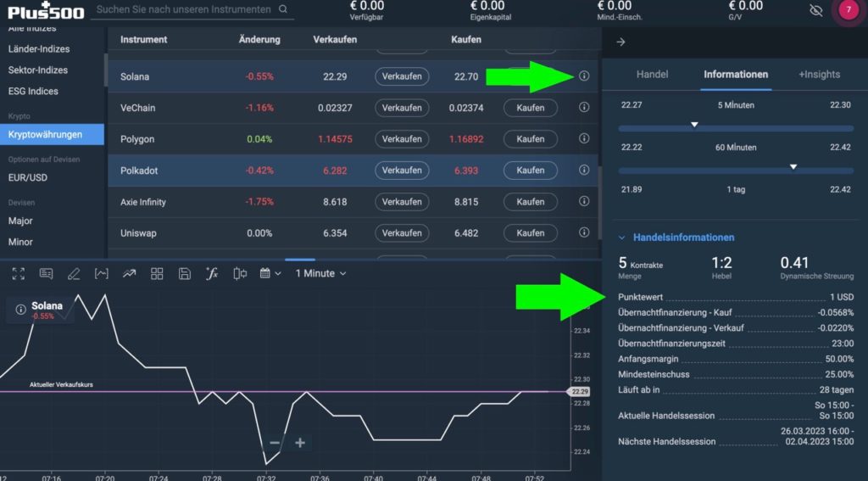
Task: Open ESG Indices category
Action: coord(33,91)
